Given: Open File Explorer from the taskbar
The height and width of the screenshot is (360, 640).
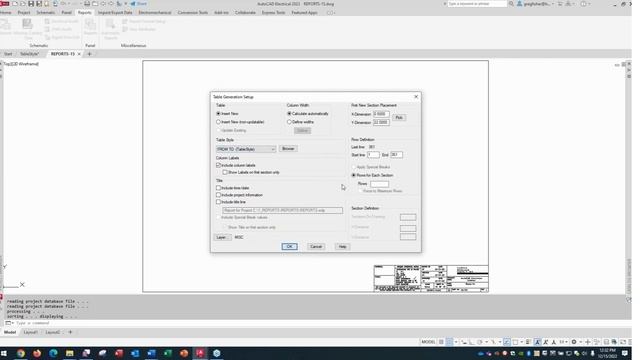Looking at the screenshot, I should click(70, 353).
